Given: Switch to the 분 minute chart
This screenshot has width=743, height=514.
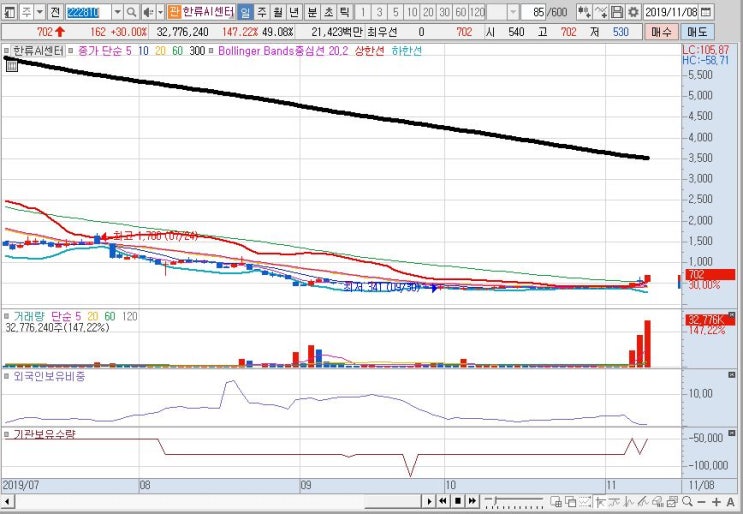Looking at the screenshot, I should [312, 12].
